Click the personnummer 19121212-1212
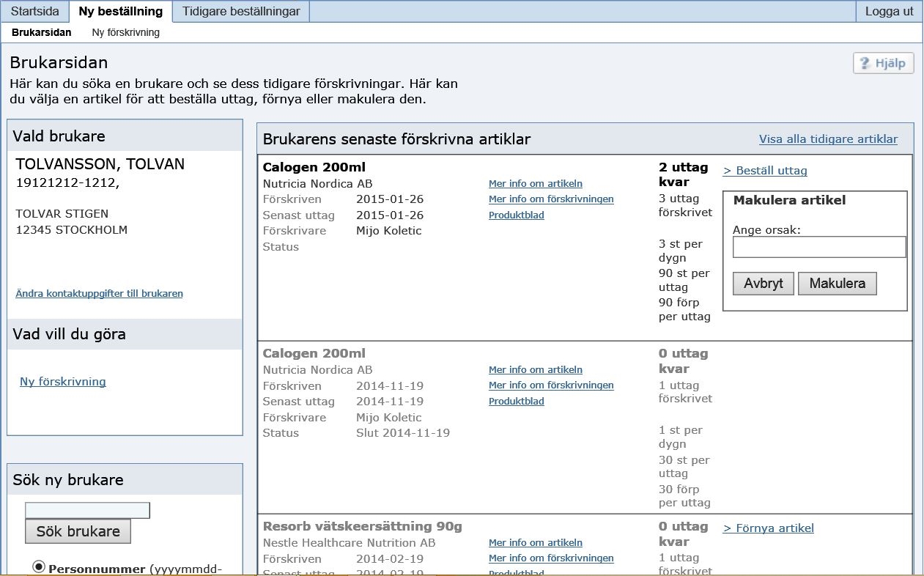 tap(67, 183)
